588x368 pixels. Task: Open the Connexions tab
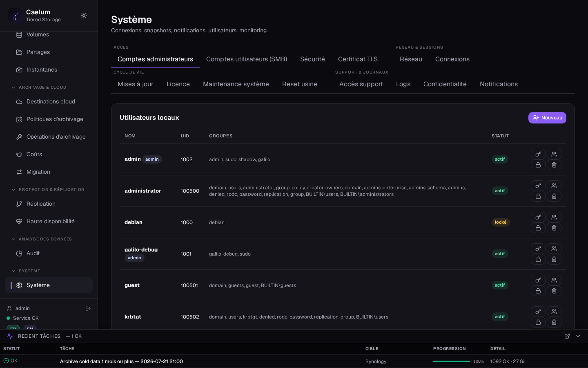(x=452, y=59)
